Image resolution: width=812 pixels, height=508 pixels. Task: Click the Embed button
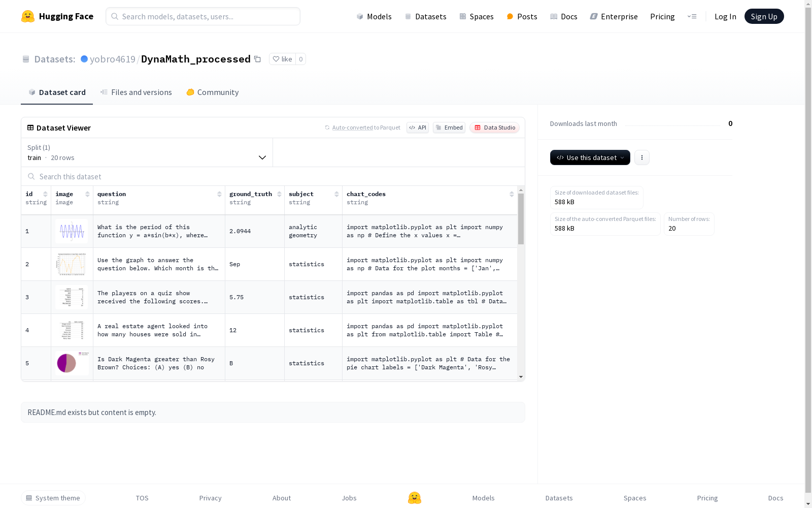coord(449,128)
